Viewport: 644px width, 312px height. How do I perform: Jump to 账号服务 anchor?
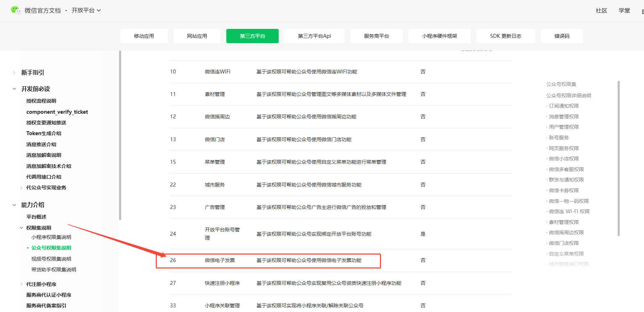pos(559,138)
